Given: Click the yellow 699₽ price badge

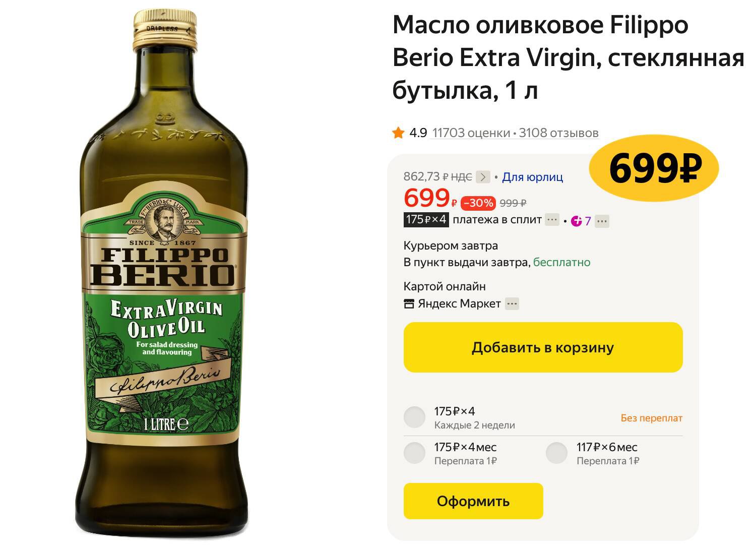Looking at the screenshot, I should pos(654,169).
